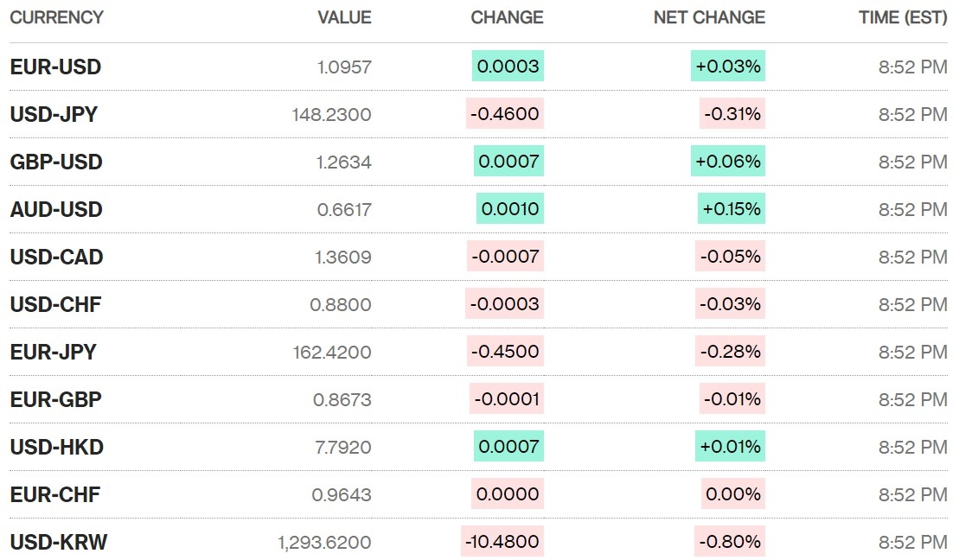Click the TIME (EST) column header
This screenshot has width=959, height=560.
point(903,17)
